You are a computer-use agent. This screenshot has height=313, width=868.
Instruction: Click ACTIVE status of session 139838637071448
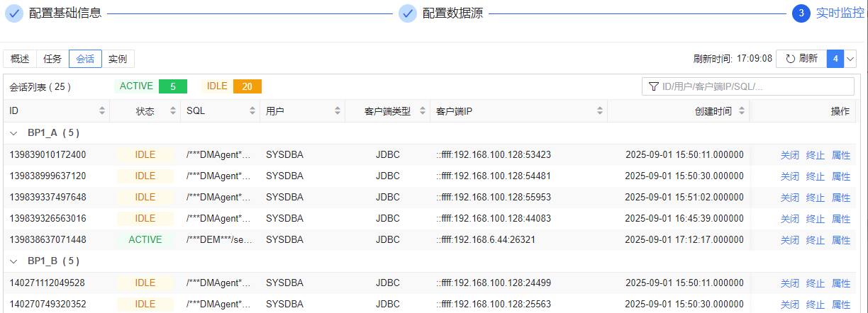(x=145, y=240)
